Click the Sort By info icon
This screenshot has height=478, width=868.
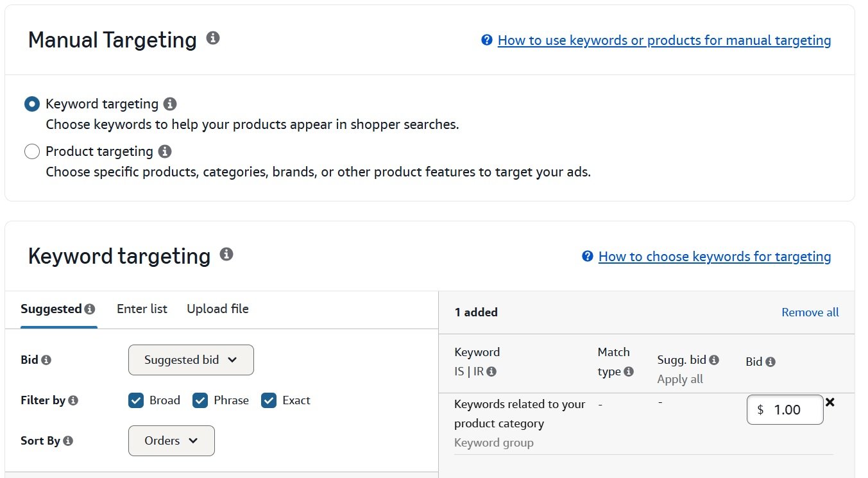pyautogui.click(x=68, y=441)
